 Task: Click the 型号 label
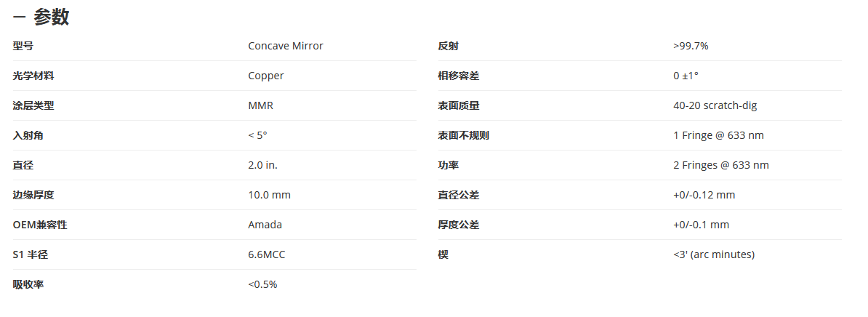(x=23, y=46)
